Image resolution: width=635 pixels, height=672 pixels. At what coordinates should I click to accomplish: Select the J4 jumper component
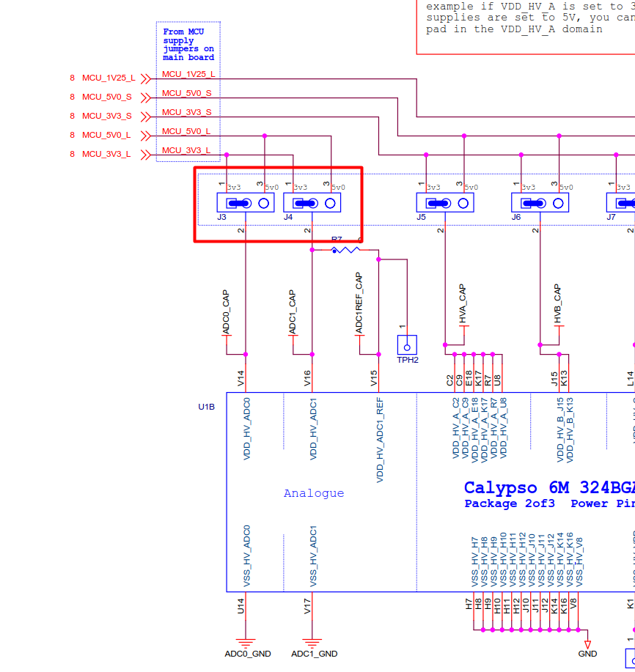pos(312,203)
